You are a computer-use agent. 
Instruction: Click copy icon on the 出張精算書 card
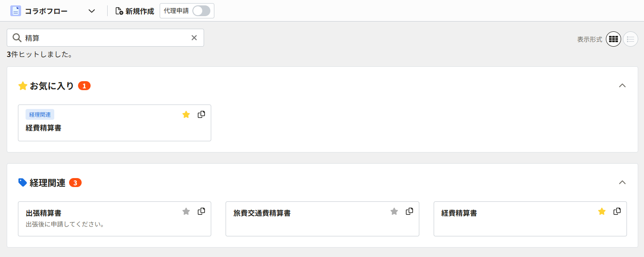(x=201, y=211)
